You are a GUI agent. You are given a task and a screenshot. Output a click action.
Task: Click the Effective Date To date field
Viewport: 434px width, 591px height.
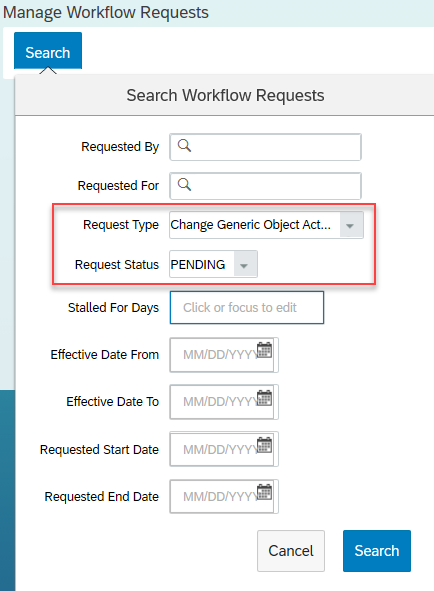(x=224, y=402)
